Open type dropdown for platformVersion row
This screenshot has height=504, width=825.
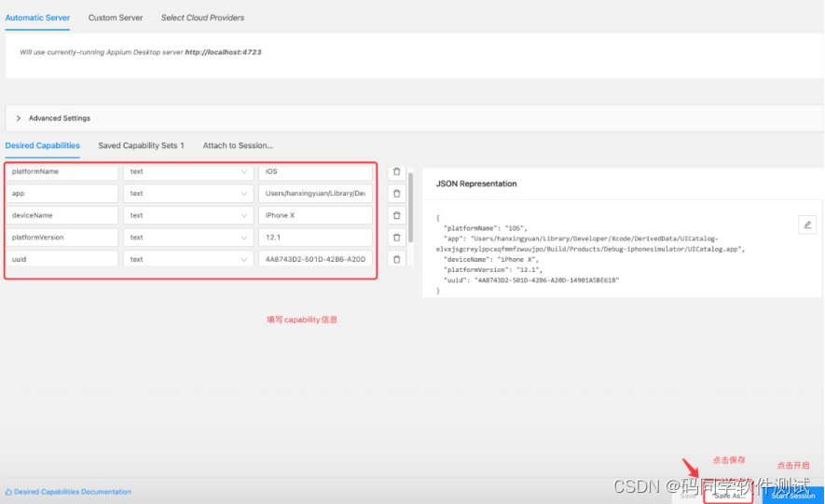pyautogui.click(x=188, y=238)
